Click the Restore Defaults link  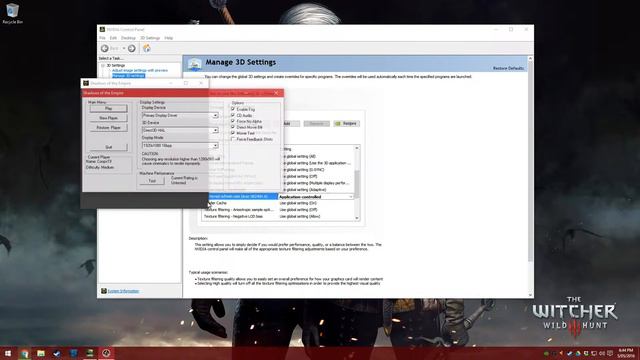coord(508,68)
